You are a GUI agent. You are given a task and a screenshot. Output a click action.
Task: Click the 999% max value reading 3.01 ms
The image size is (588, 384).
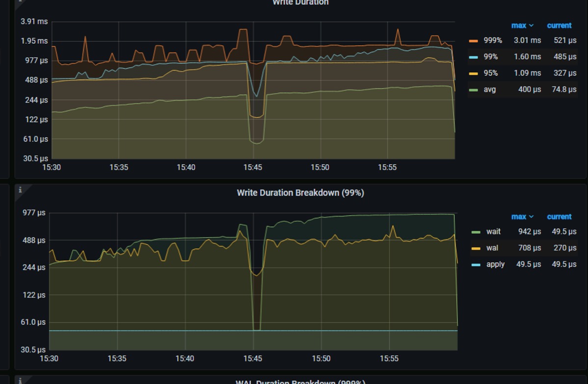(x=527, y=40)
